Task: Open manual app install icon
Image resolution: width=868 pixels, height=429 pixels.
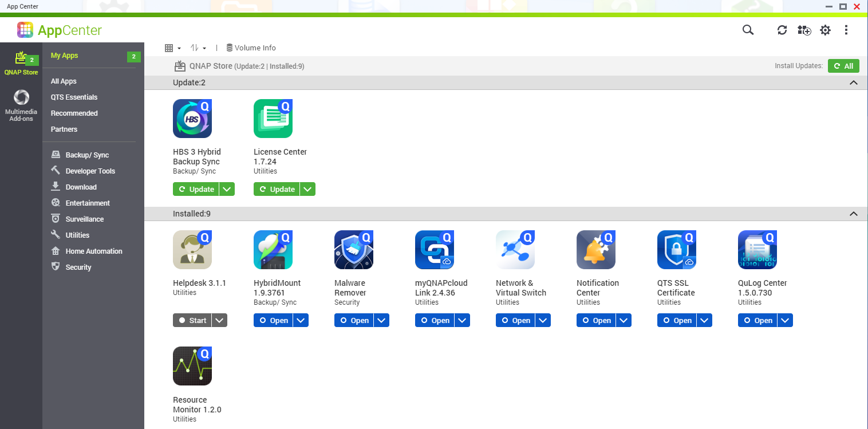Action: pyautogui.click(x=804, y=30)
